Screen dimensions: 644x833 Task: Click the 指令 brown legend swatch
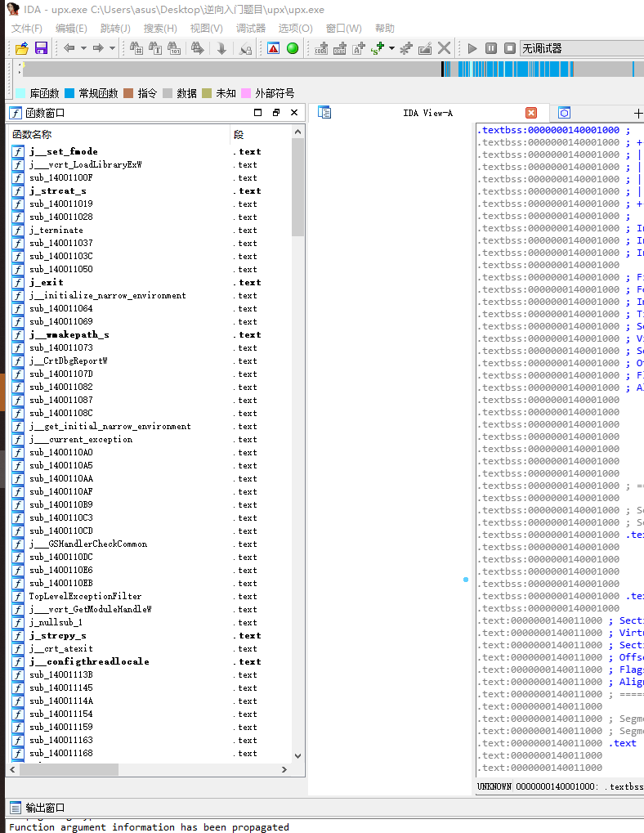128,93
